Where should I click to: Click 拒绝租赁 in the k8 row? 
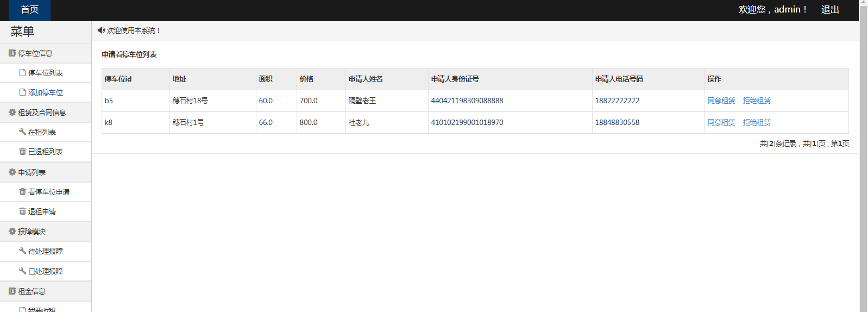pyautogui.click(x=757, y=123)
